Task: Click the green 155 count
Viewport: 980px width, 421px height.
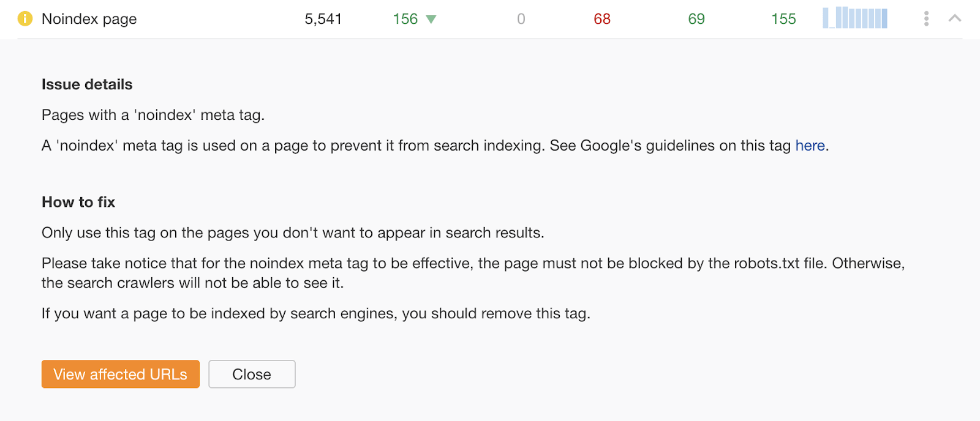Action: coord(783,19)
